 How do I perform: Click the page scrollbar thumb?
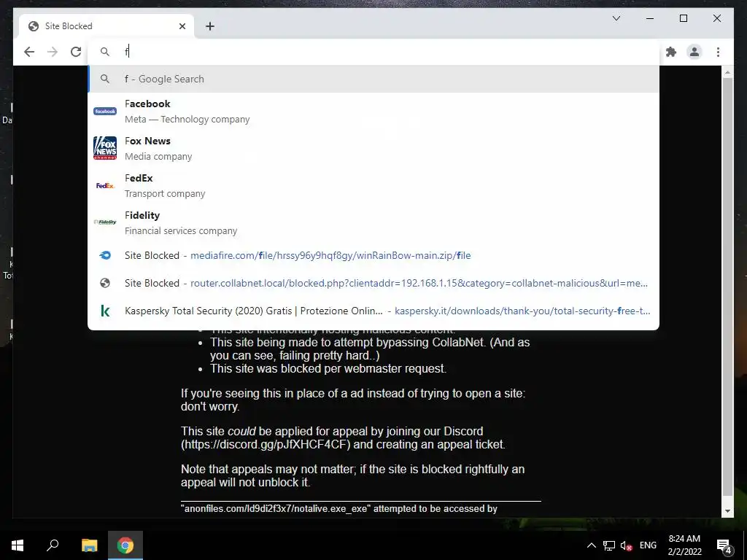pyautogui.click(x=727, y=286)
